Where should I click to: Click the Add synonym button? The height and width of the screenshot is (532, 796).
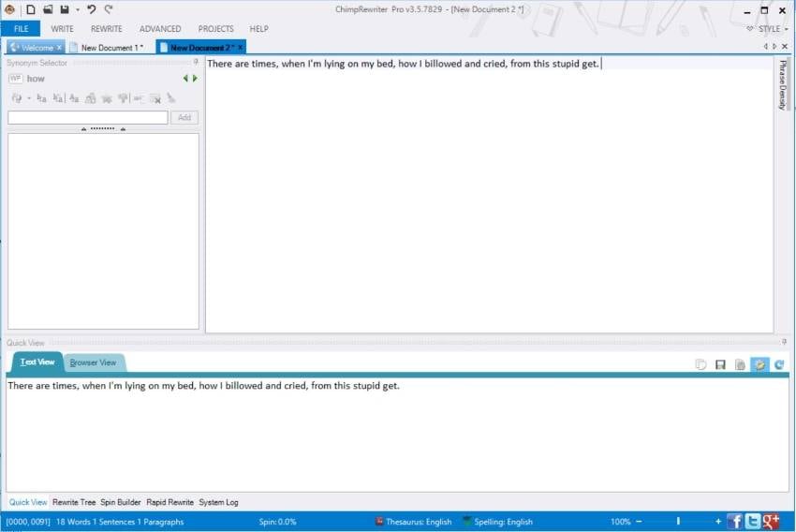(184, 117)
